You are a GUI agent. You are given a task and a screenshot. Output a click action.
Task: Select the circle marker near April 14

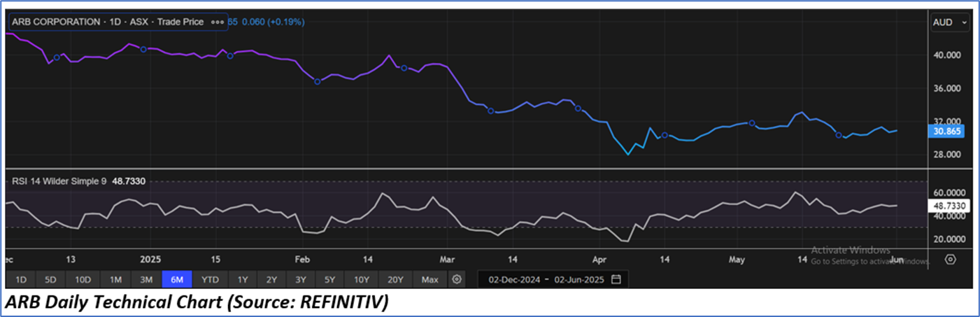(665, 135)
